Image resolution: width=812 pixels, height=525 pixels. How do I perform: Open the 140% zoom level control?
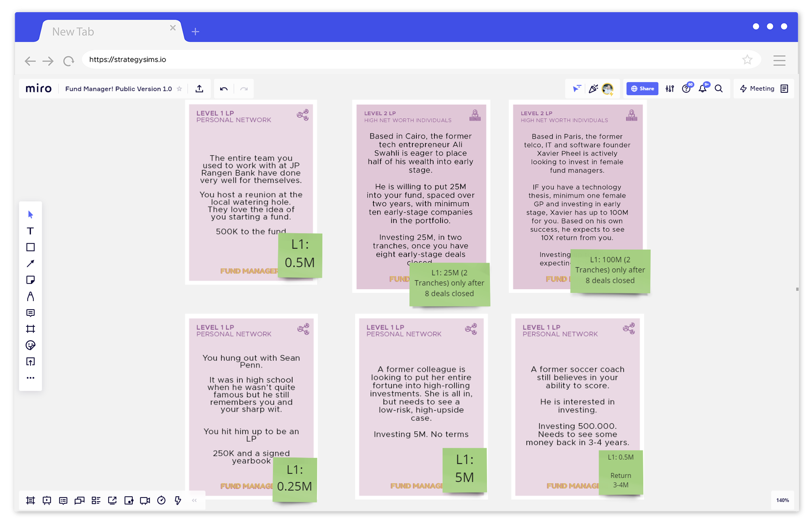click(782, 500)
